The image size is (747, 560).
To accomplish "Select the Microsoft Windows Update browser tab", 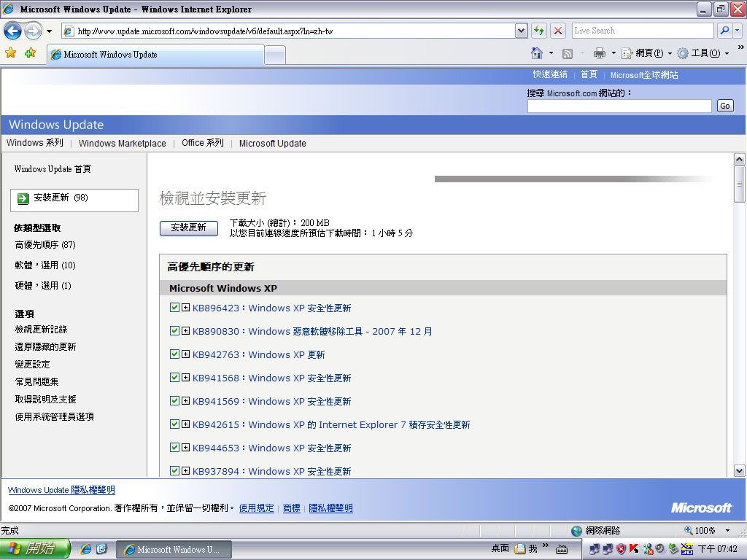I will pos(155,55).
